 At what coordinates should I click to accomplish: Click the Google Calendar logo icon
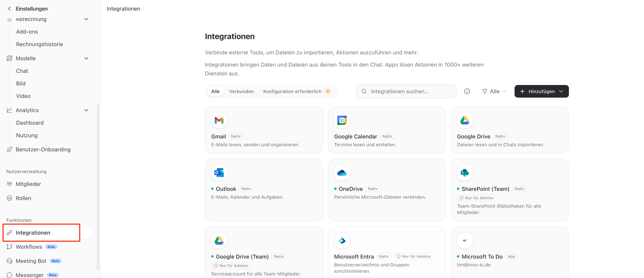[342, 120]
